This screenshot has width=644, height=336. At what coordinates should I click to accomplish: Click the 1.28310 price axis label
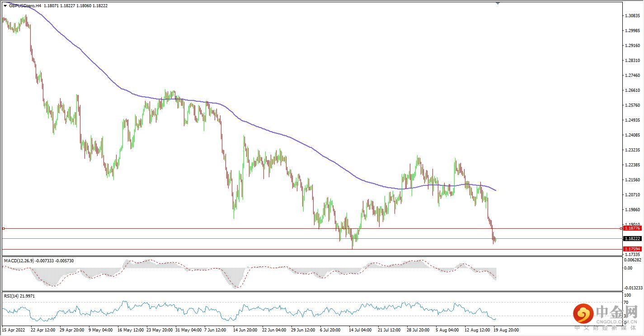[633, 61]
